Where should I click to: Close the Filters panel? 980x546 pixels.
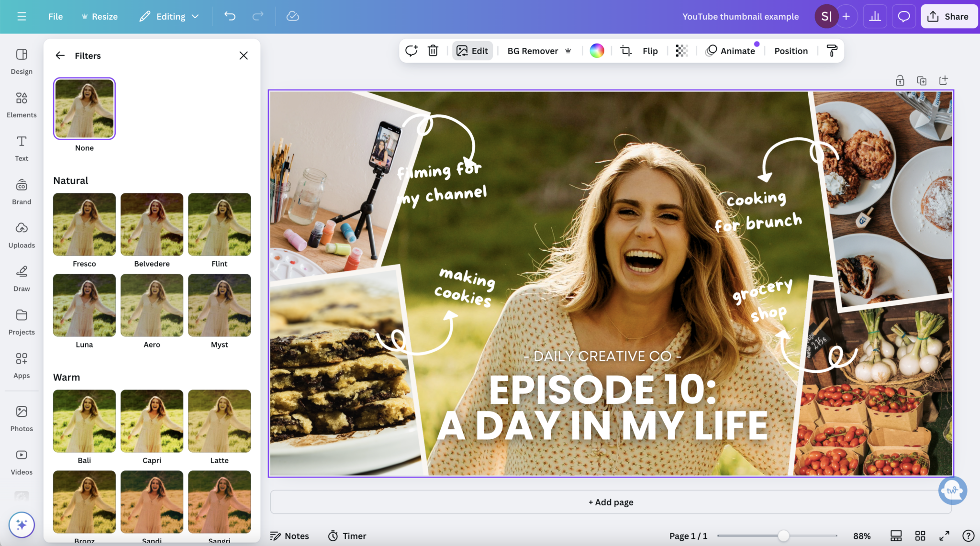click(x=244, y=56)
